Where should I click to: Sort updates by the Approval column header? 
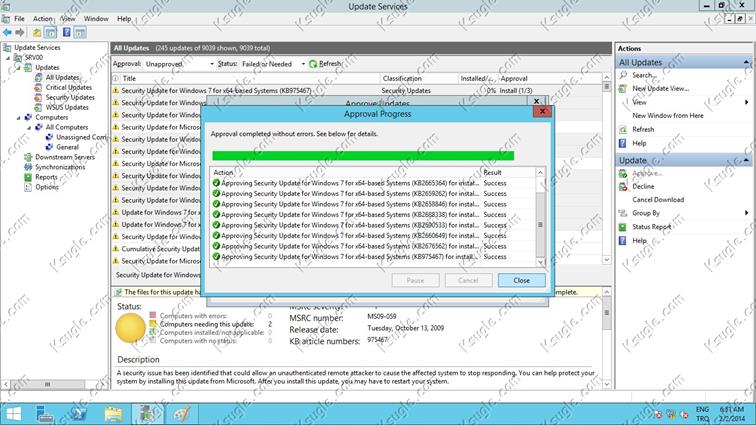[x=550, y=78]
